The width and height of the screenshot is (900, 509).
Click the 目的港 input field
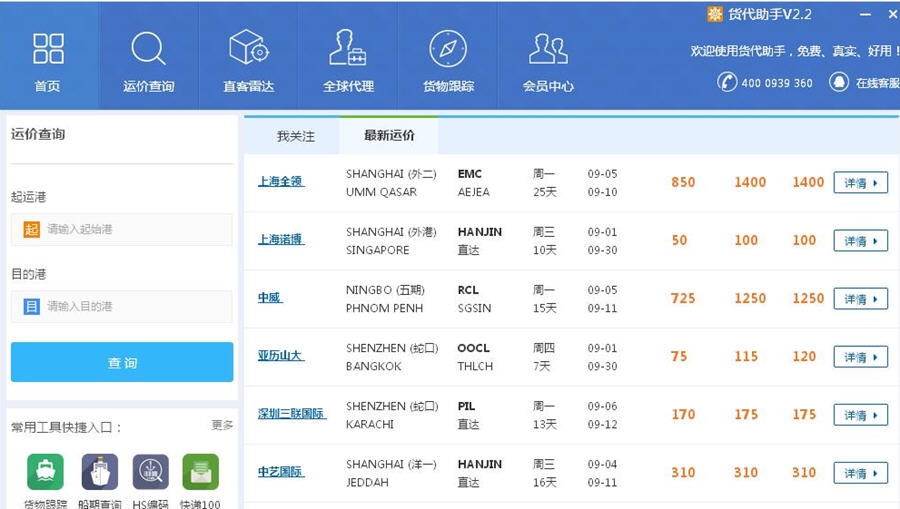(122, 306)
